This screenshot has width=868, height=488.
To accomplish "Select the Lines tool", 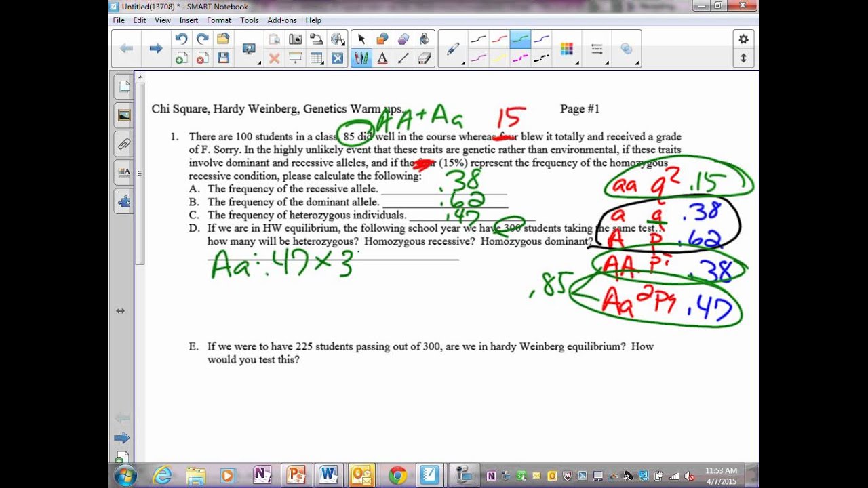I will click(403, 58).
